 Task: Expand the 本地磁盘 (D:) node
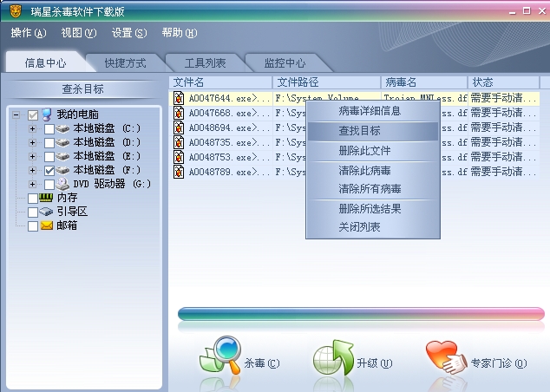click(x=32, y=142)
